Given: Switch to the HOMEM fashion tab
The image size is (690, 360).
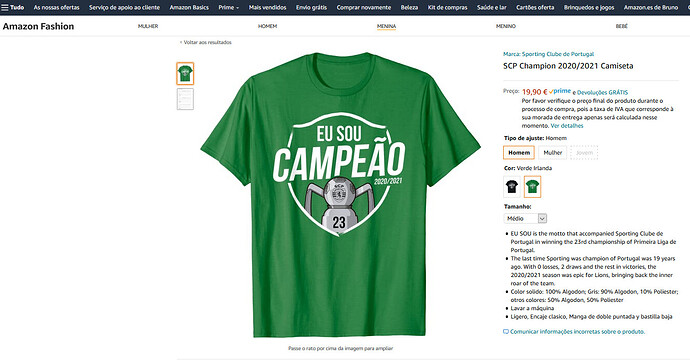Looking at the screenshot, I should [x=267, y=26].
